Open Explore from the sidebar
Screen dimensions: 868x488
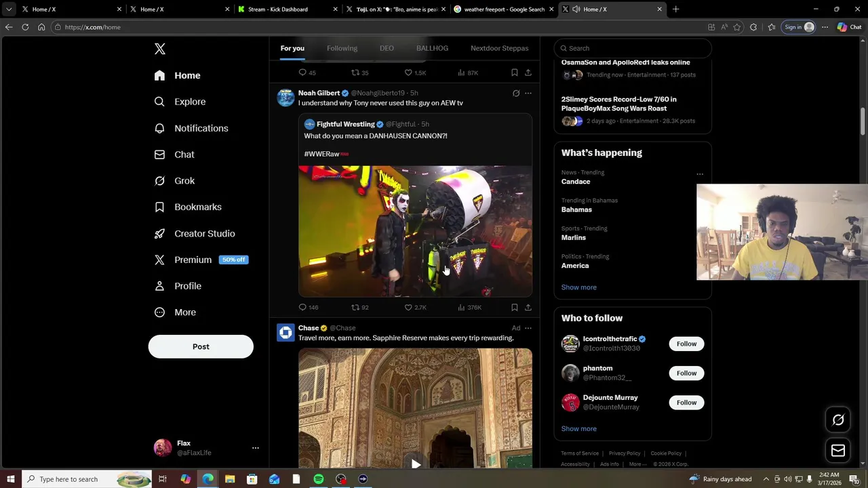[180, 102]
